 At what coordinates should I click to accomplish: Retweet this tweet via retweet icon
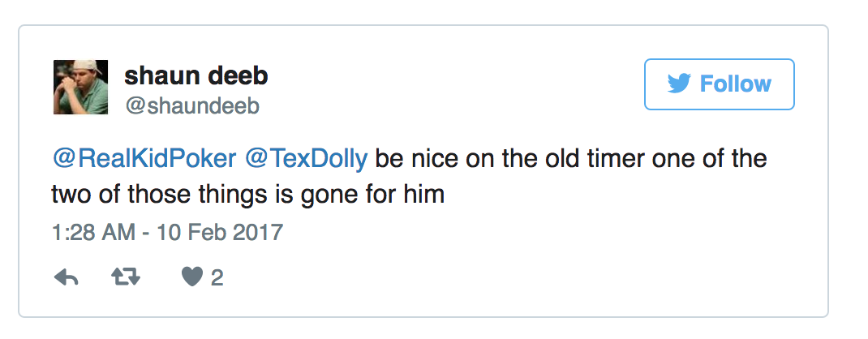click(126, 277)
